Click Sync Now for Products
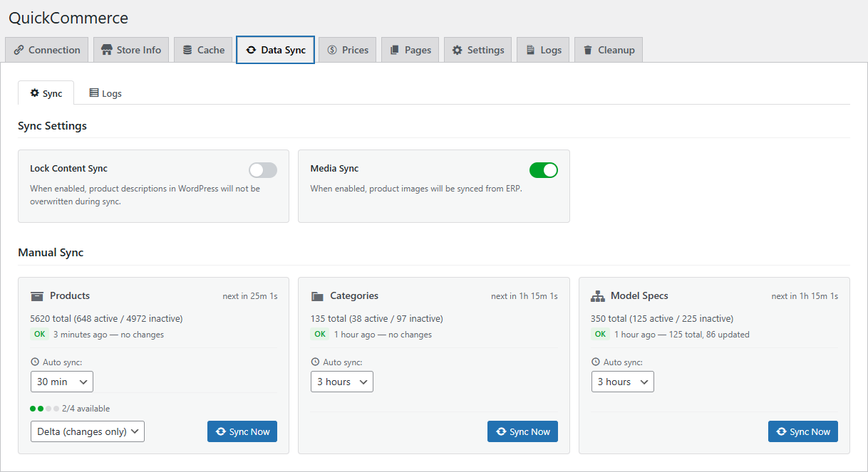868x472 pixels. coord(242,431)
